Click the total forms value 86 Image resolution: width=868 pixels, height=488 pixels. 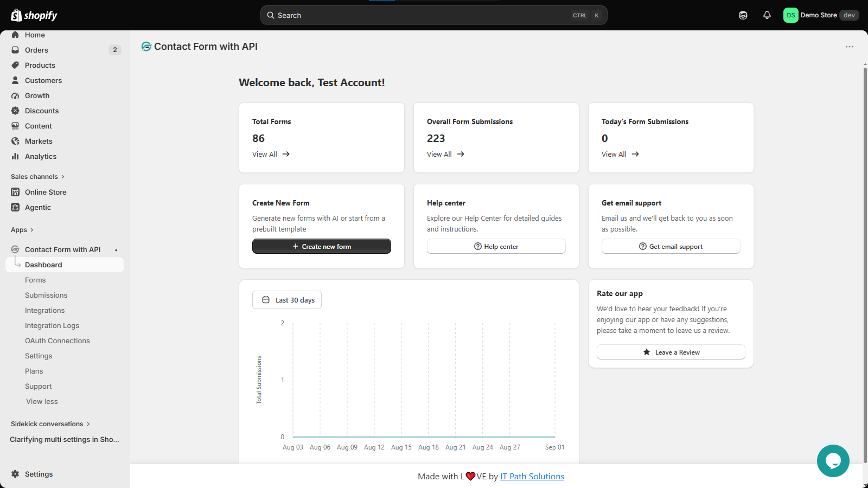click(x=258, y=138)
